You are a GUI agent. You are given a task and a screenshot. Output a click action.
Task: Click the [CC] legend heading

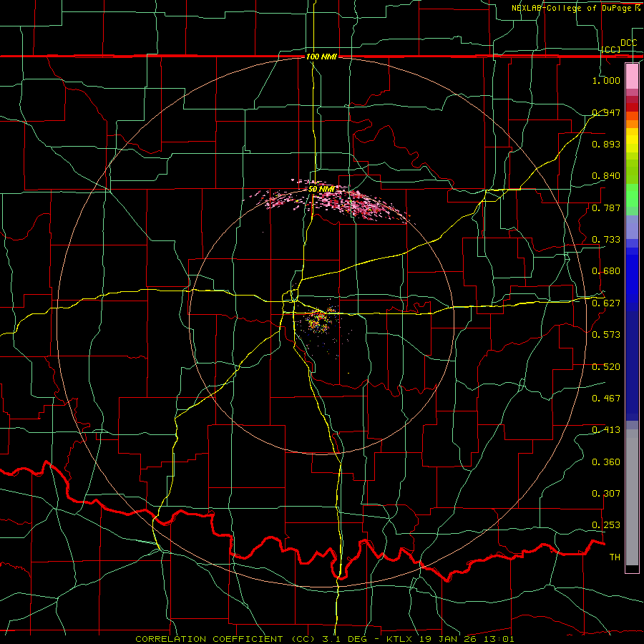click(x=611, y=49)
